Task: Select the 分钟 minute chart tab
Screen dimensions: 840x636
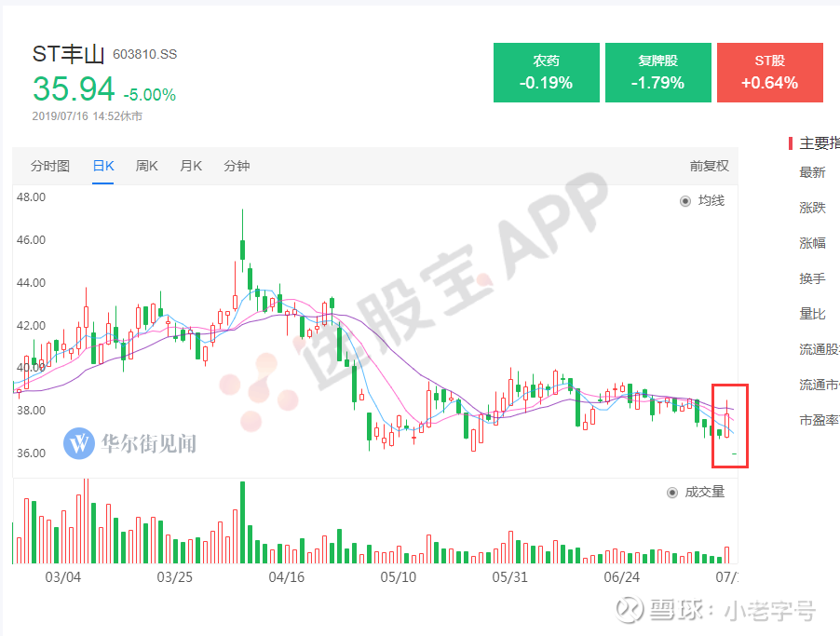Action: 237,166
